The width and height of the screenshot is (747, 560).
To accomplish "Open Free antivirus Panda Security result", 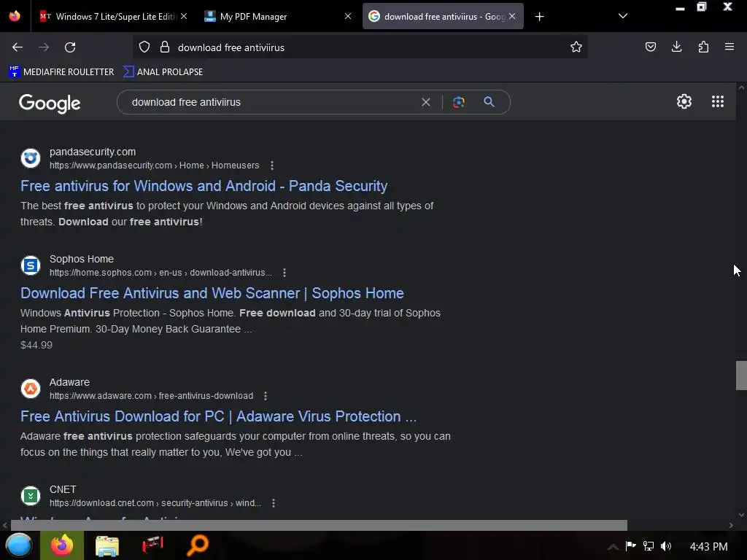I will 204,186.
